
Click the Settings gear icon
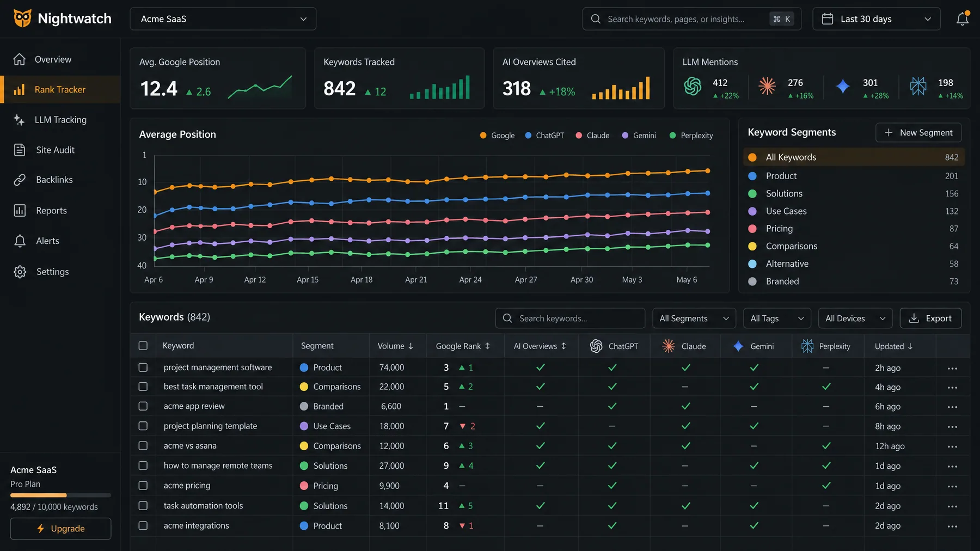(x=20, y=272)
